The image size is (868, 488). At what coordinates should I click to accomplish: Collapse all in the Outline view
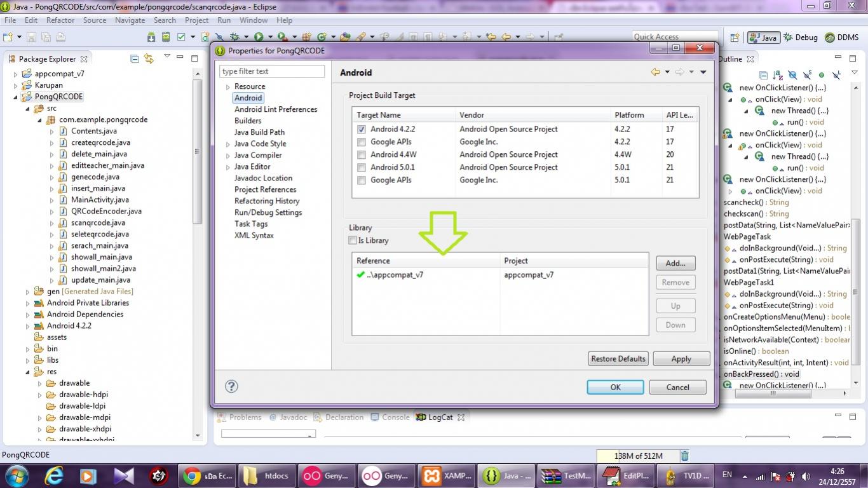point(763,75)
